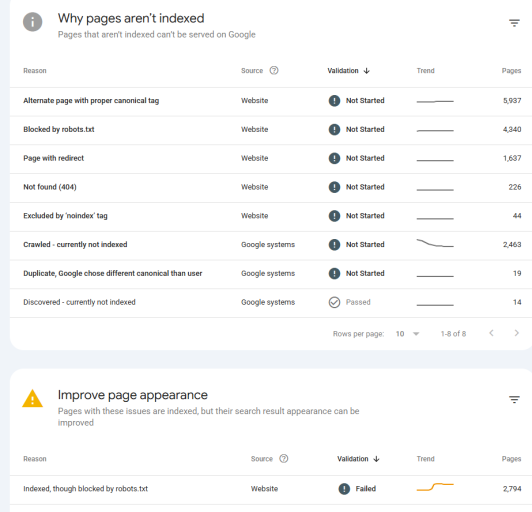Click Not Started icon for Excluded by noindex row
The image size is (532, 512).
(334, 216)
